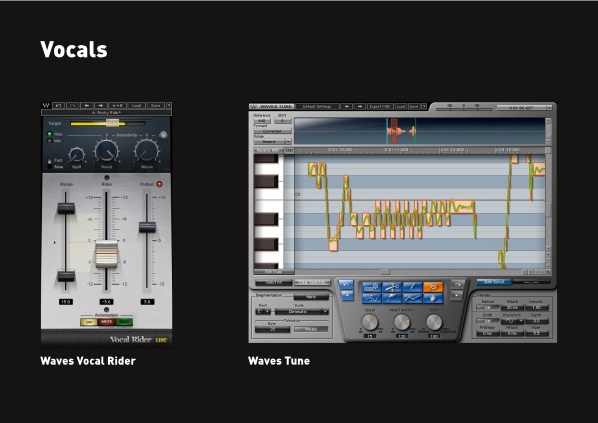Click Range value box 15.6
The image size is (598, 423).
click(66, 302)
